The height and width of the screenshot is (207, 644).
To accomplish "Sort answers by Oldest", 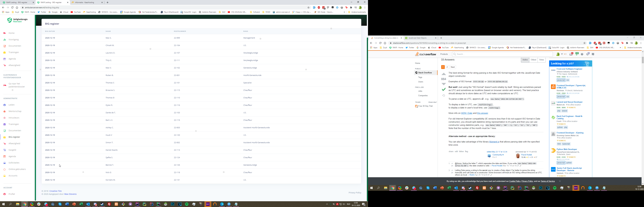I will 533,60.
